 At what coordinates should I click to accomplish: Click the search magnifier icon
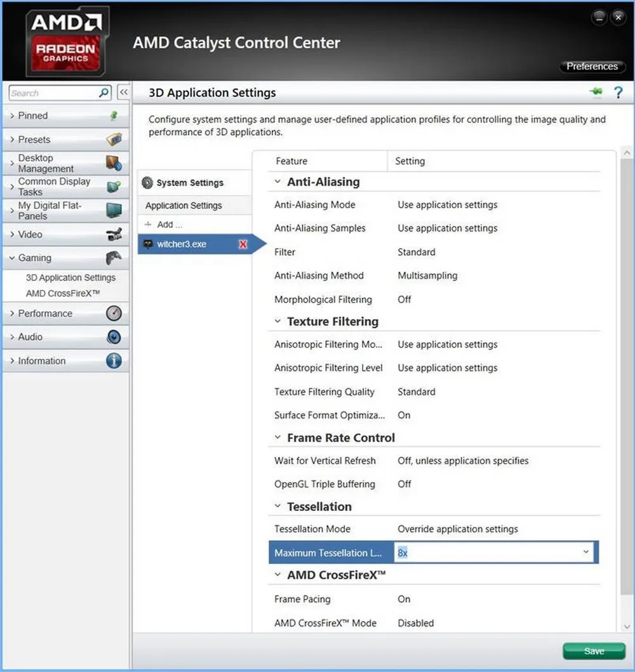click(104, 93)
